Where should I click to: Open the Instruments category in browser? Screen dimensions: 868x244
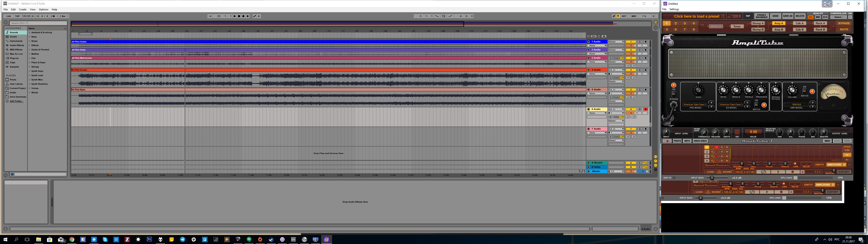coord(16,41)
